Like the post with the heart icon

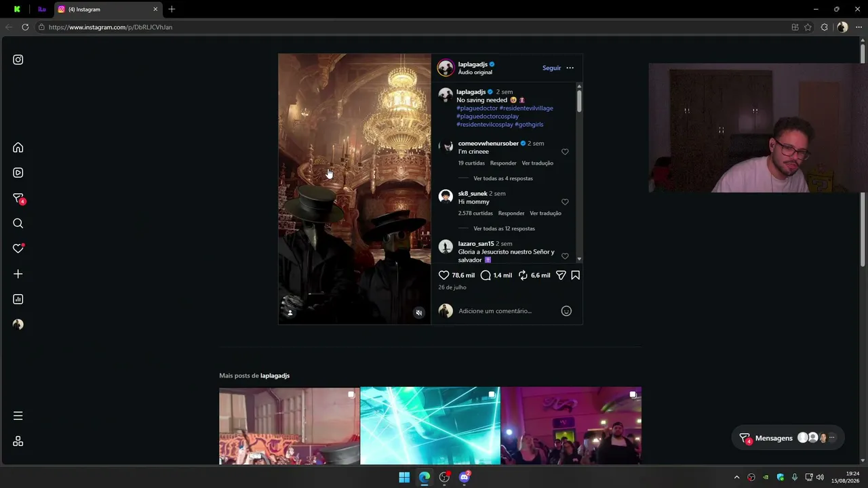pos(444,275)
